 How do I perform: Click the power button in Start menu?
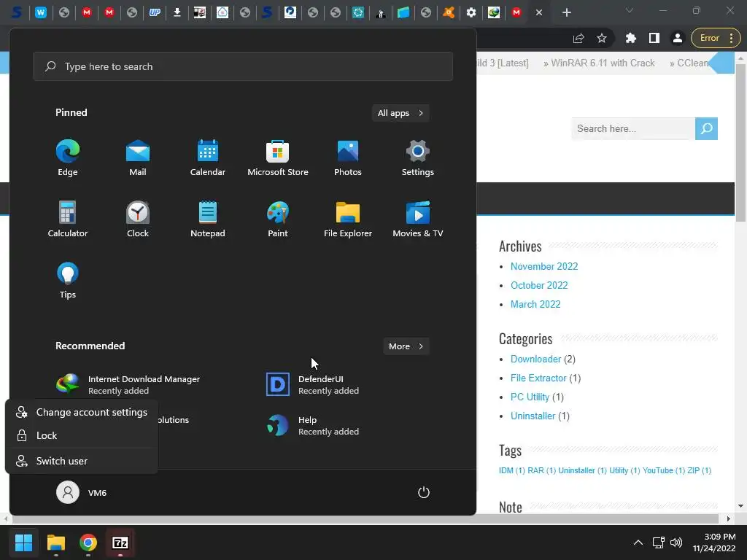(x=424, y=492)
